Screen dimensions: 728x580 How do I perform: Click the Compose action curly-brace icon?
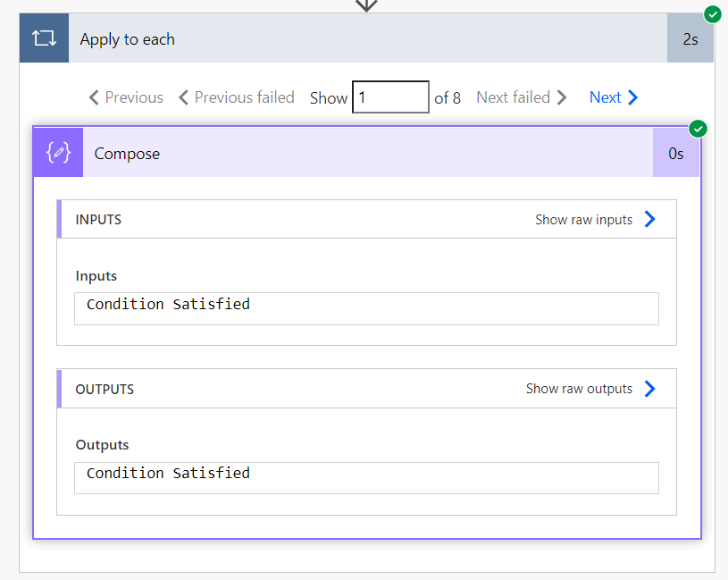click(58, 152)
